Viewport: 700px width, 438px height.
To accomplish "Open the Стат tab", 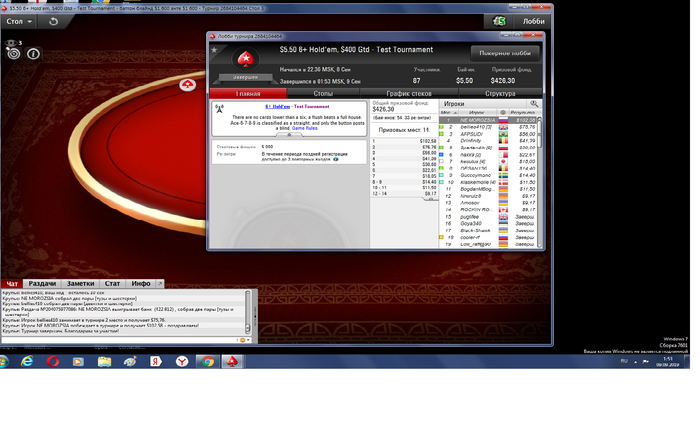I will pyautogui.click(x=112, y=284).
